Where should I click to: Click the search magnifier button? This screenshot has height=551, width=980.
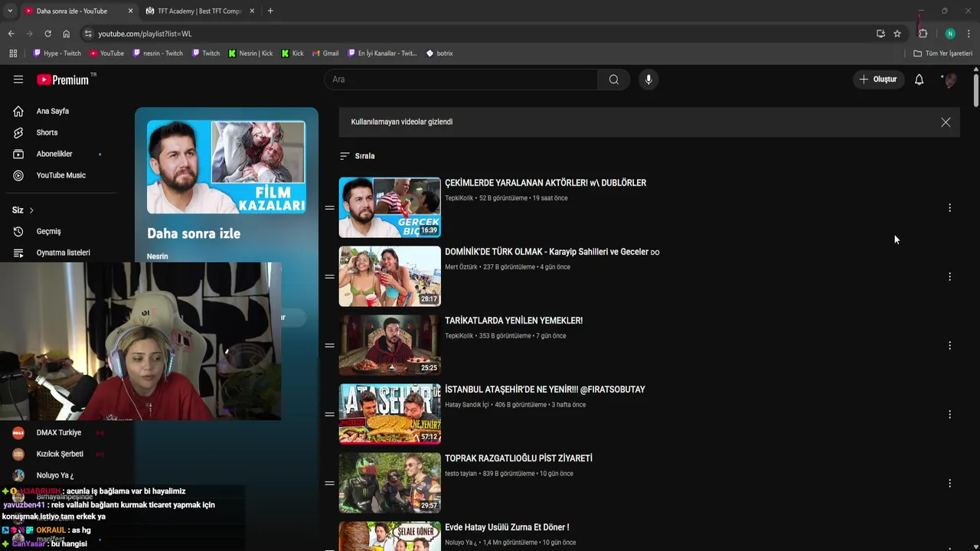pyautogui.click(x=614, y=80)
